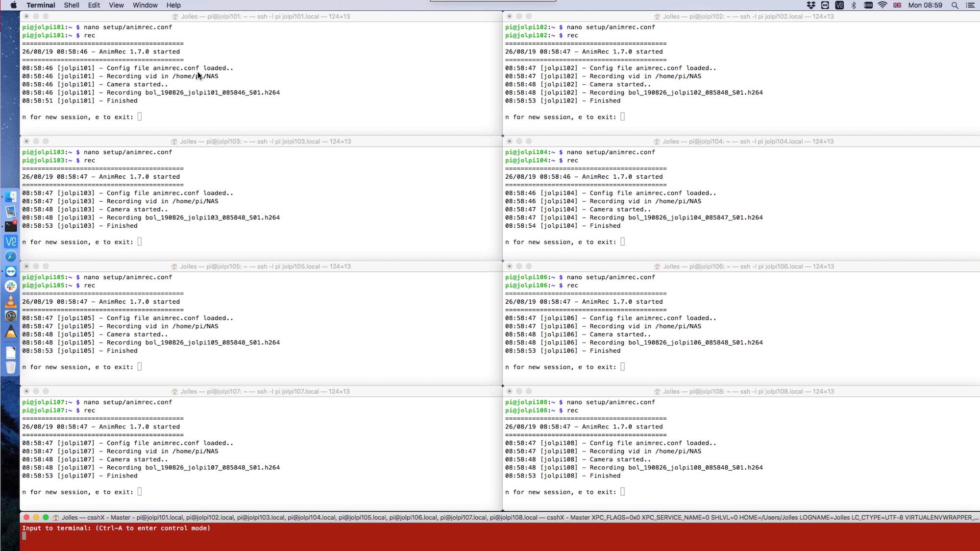
Task: Click the home icon in jolpi104 title bar
Action: [657, 142]
